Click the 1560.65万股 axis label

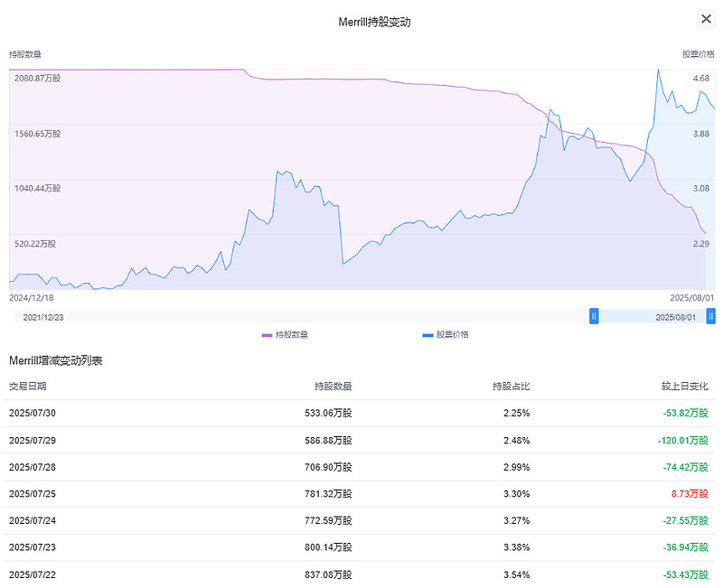37,134
